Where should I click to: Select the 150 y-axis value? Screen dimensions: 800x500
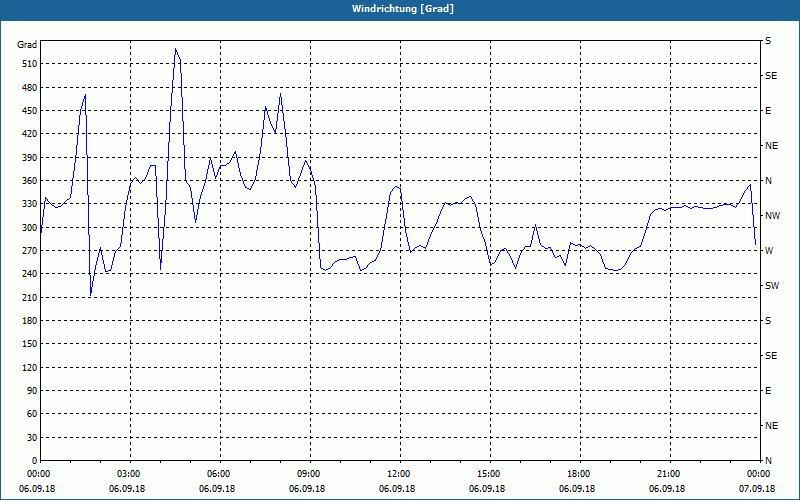30,344
